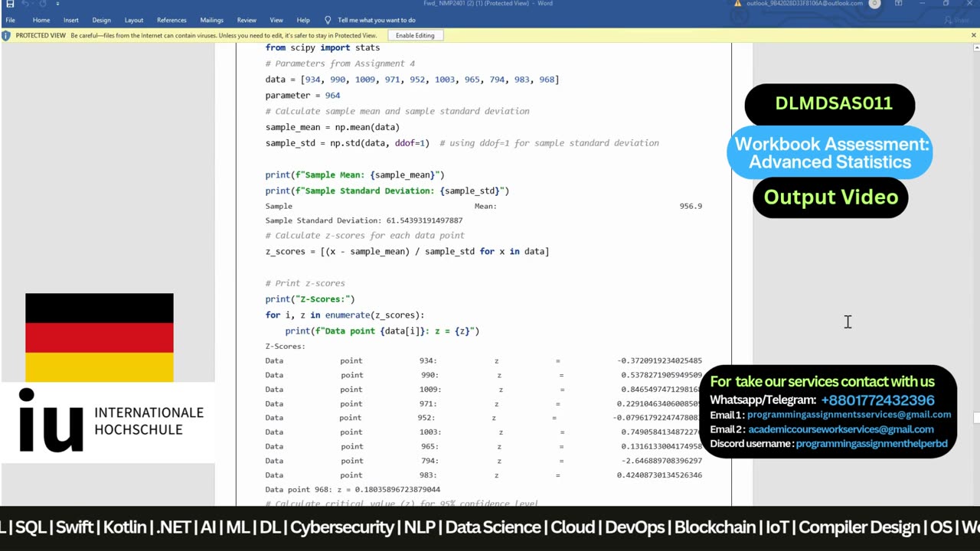The height and width of the screenshot is (551, 980).
Task: Close the Protected View message bar
Action: point(973,35)
